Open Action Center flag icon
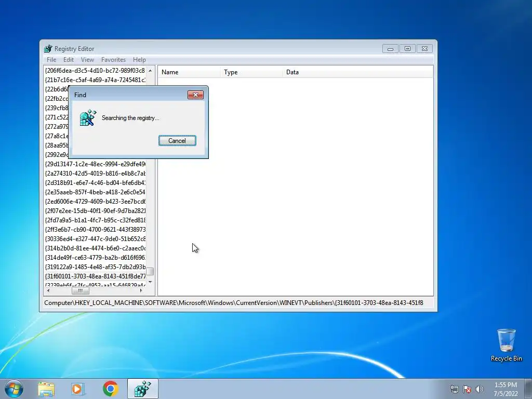This screenshot has width=532, height=399. click(467, 389)
